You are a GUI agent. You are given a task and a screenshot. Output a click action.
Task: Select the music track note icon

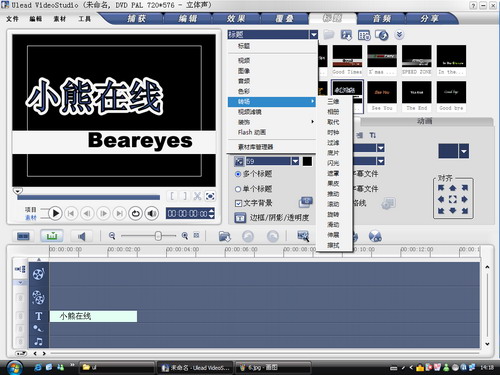(39, 341)
